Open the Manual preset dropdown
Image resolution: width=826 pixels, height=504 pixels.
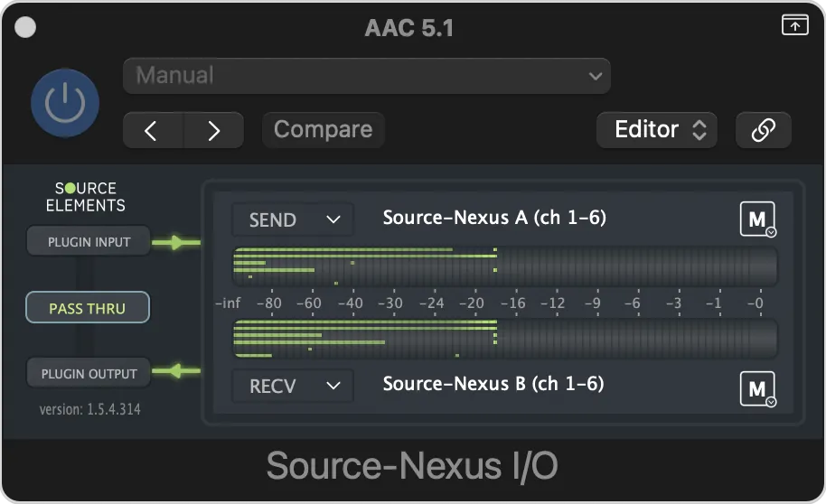tap(367, 76)
